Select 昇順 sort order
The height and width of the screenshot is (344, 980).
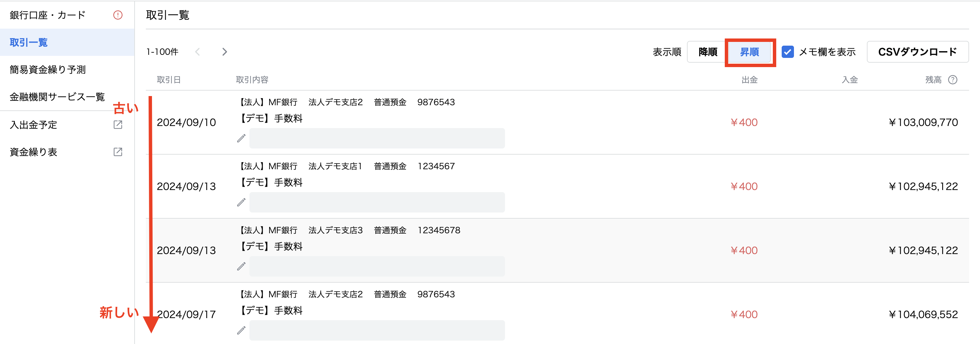[749, 52]
